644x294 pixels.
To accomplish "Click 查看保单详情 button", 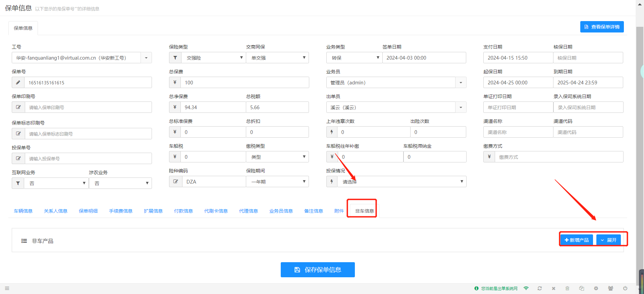I will click(602, 27).
